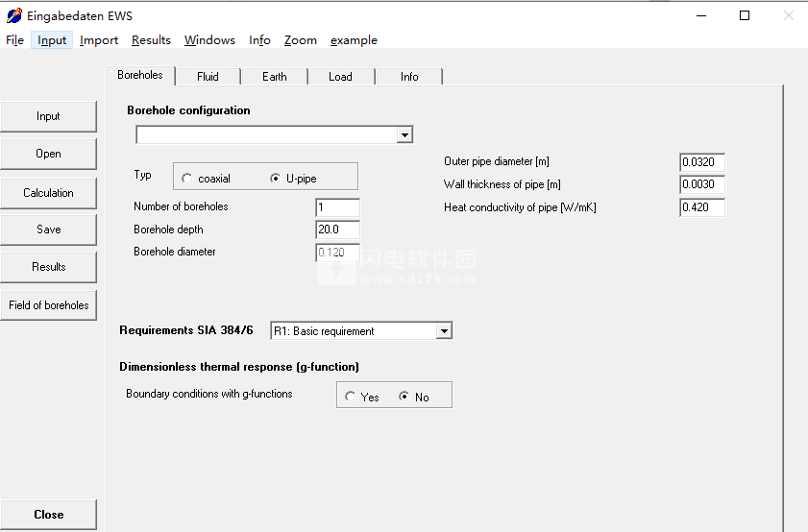Click the Close button at bottom left
The width and height of the screenshot is (808, 532).
tap(48, 514)
